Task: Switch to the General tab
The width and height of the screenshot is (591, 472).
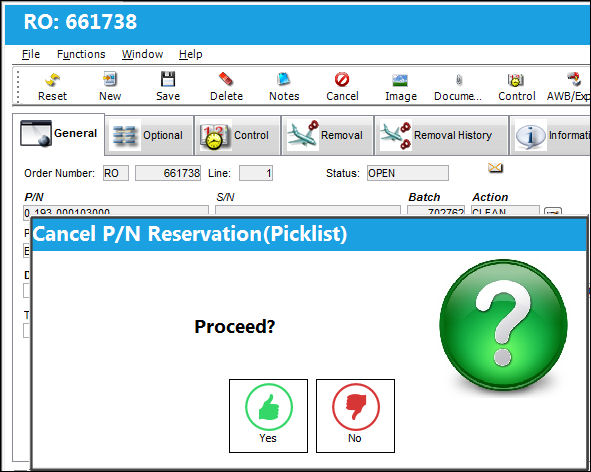Action: (x=58, y=133)
